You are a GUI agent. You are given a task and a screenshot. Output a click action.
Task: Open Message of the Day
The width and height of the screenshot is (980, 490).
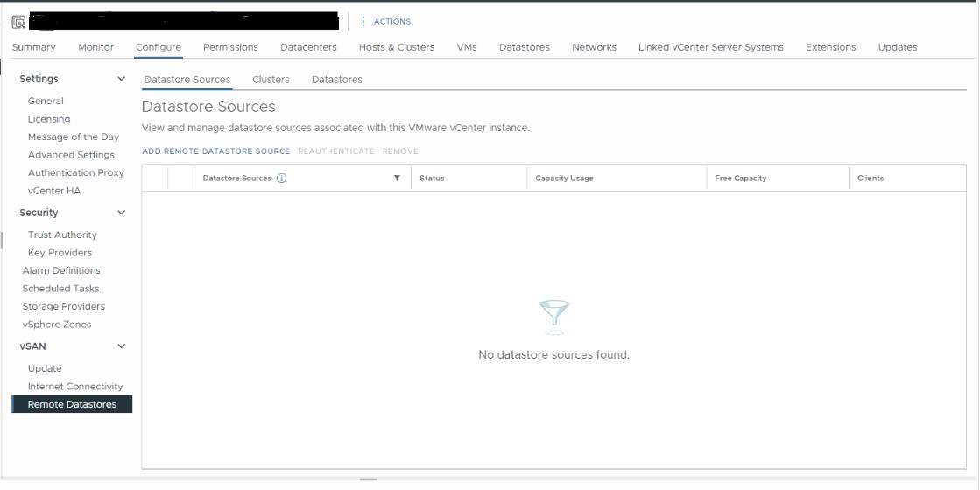point(73,136)
